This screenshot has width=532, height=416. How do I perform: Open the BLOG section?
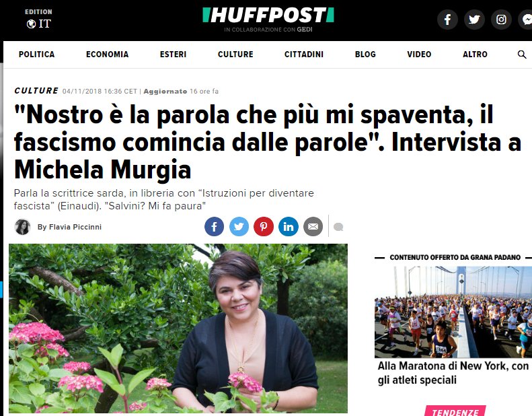coord(365,55)
